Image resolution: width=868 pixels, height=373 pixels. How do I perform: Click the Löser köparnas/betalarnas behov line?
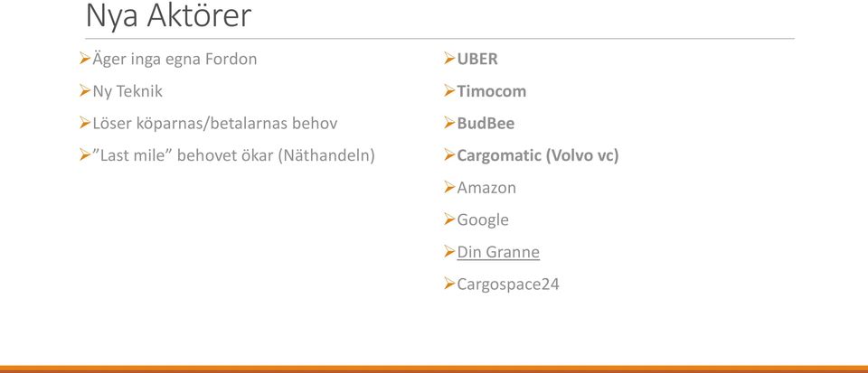pyautogui.click(x=215, y=123)
